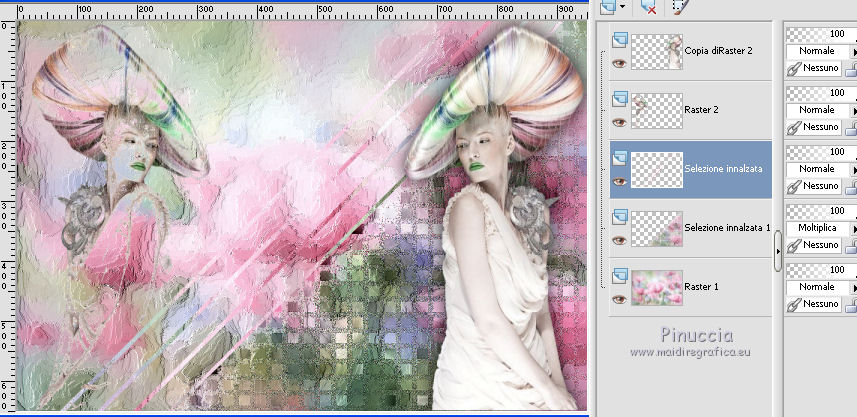
Task: Toggle transparency lock for Raster 1
Action: pyautogui.click(x=852, y=306)
